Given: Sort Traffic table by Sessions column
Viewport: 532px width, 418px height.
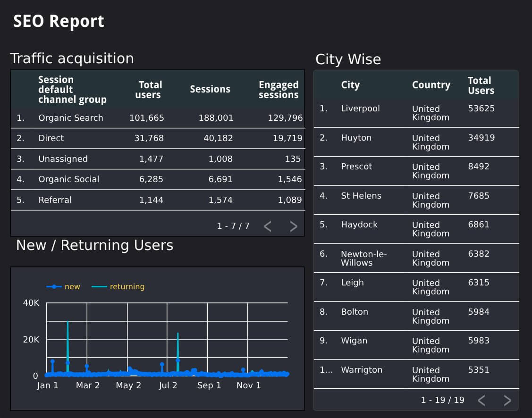Looking at the screenshot, I should coord(210,89).
